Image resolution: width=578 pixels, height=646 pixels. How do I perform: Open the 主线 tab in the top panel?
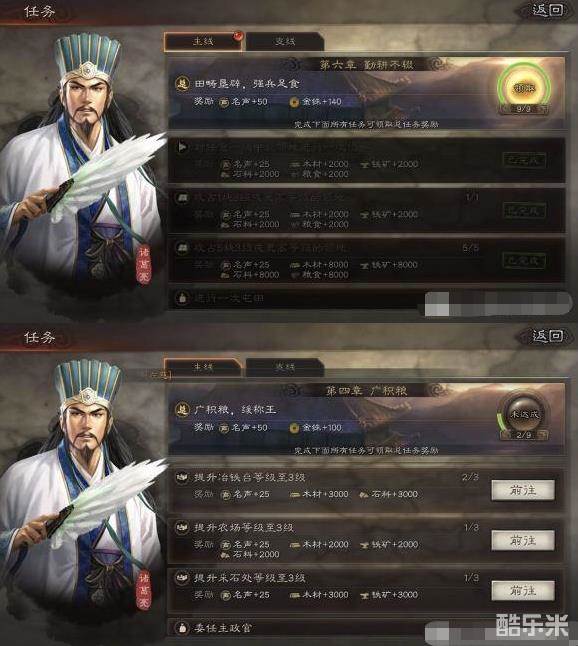pos(203,42)
